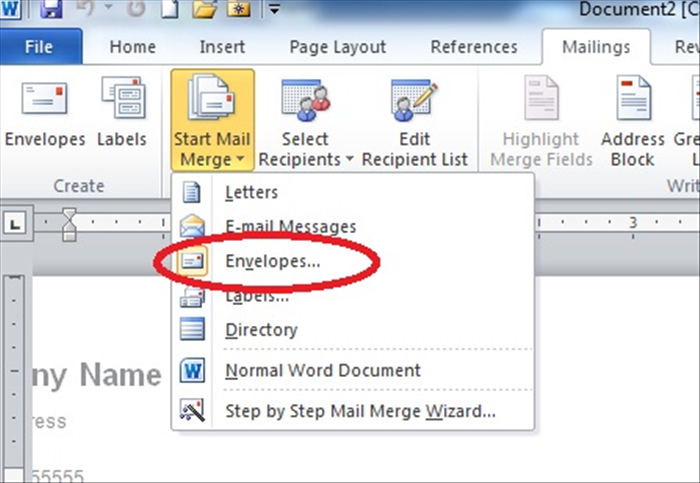Click the Save icon in Quick Access toolbar
Image resolution: width=700 pixels, height=483 pixels.
point(51,8)
